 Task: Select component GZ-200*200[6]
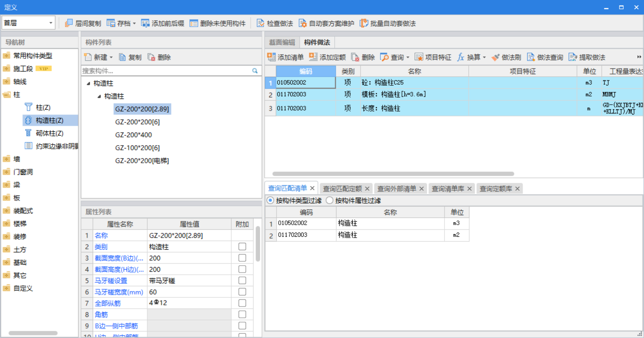click(137, 122)
